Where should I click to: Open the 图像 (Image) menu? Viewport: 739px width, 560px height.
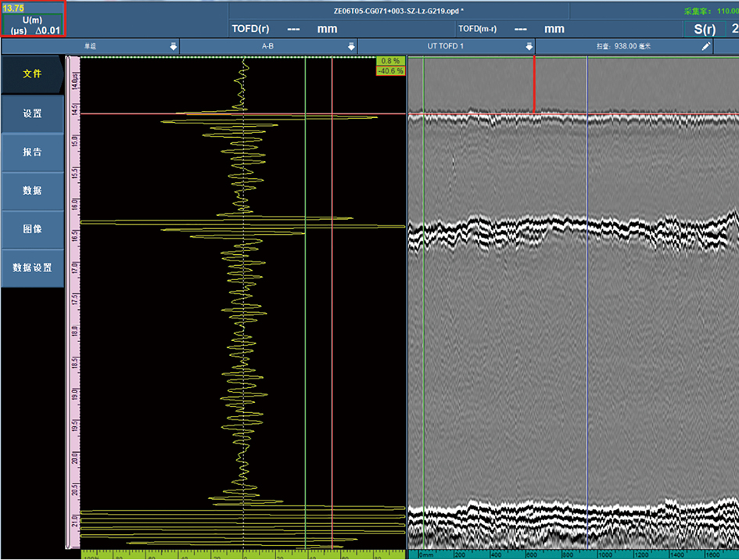32,229
